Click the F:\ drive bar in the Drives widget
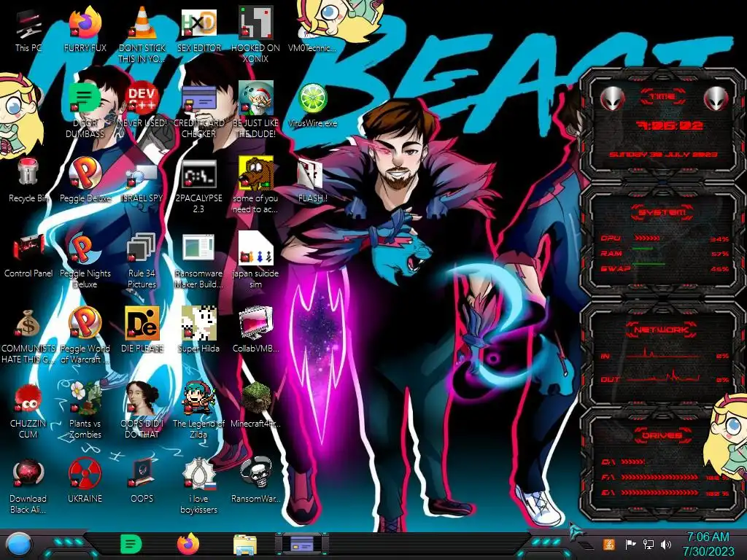 659,477
